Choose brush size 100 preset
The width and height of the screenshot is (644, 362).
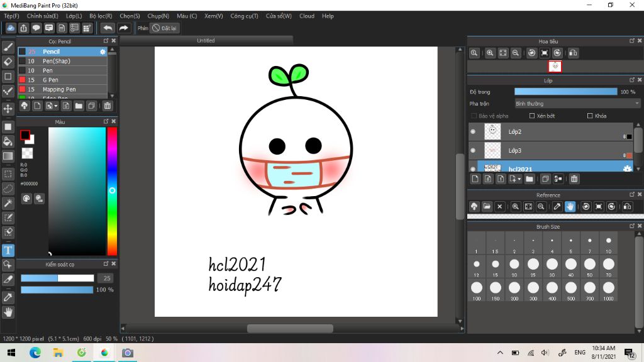477,290
